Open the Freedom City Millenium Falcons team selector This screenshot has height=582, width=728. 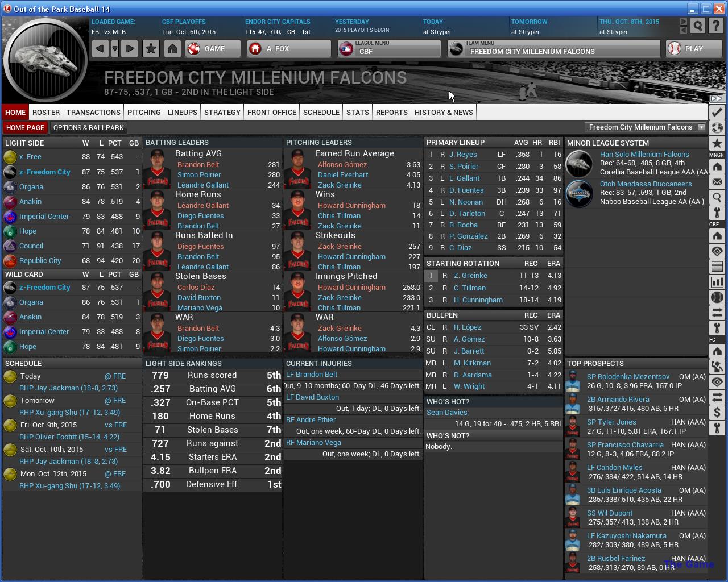click(646, 127)
